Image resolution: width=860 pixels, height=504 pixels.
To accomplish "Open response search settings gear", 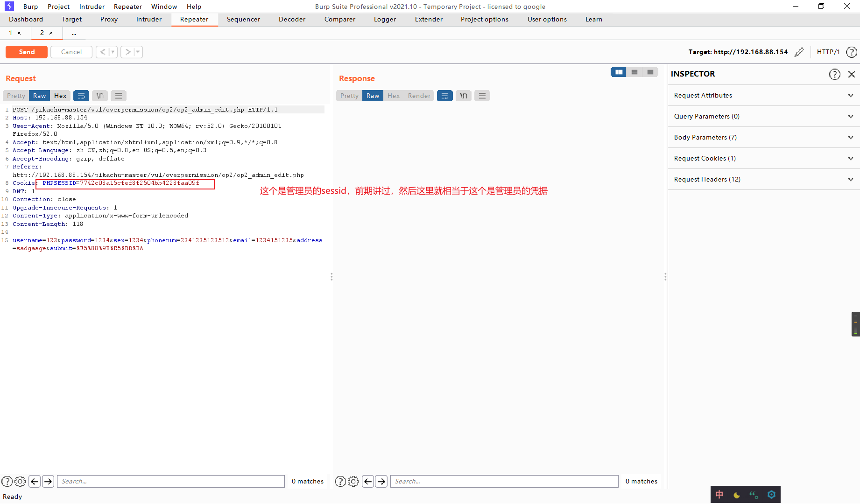I will (353, 481).
